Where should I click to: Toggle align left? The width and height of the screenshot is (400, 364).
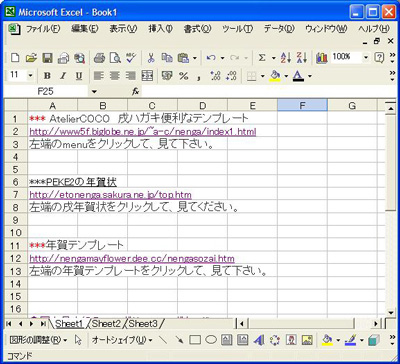point(99,76)
